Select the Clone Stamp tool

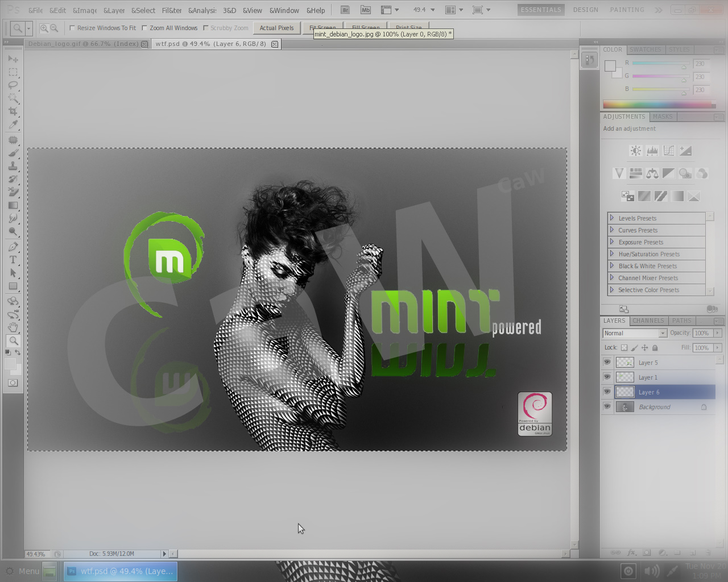pos(13,166)
